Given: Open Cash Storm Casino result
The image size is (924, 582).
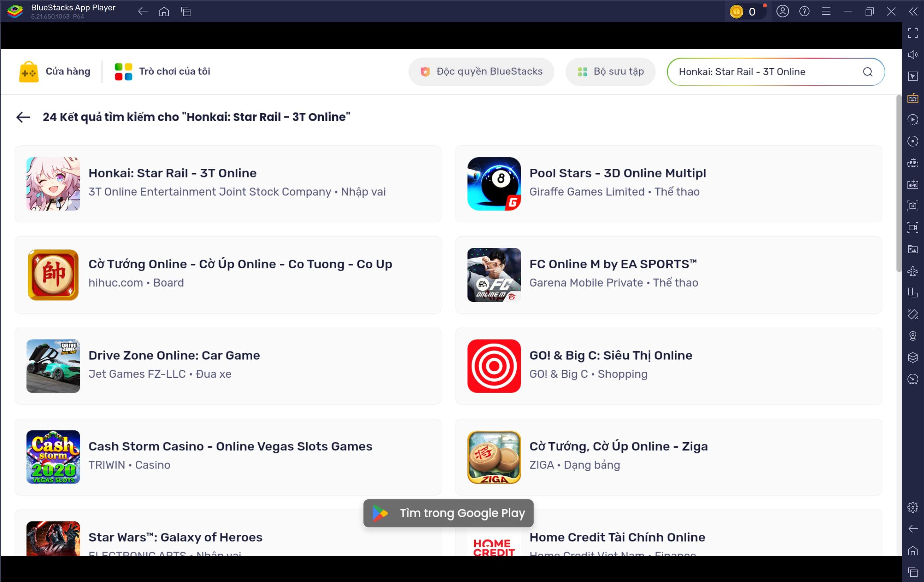Looking at the screenshot, I should (228, 457).
